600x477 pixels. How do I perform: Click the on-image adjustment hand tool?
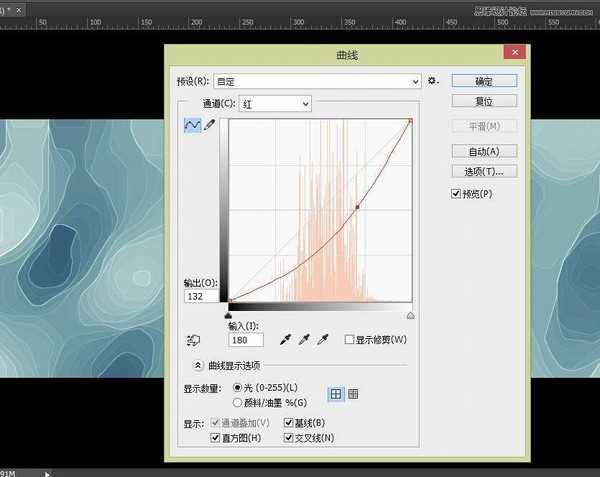pos(192,340)
